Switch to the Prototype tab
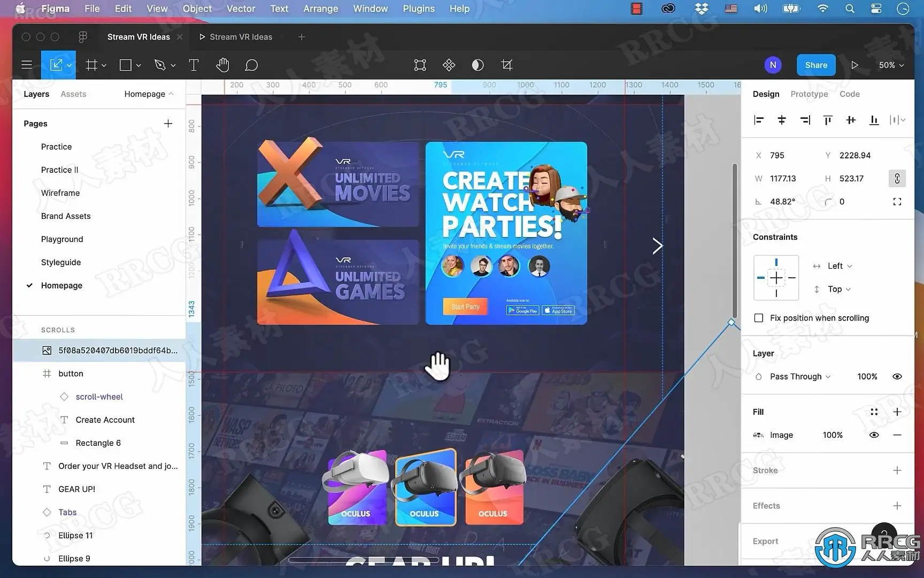Image resolution: width=924 pixels, height=578 pixels. [x=809, y=94]
